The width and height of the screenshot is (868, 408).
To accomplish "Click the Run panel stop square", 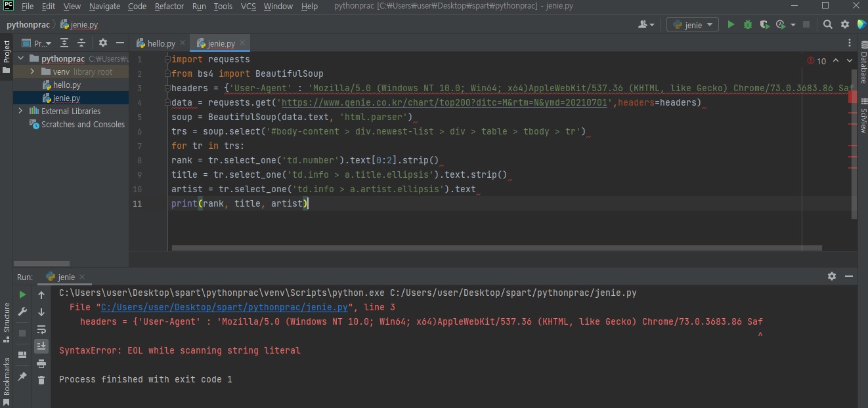I will tap(22, 333).
